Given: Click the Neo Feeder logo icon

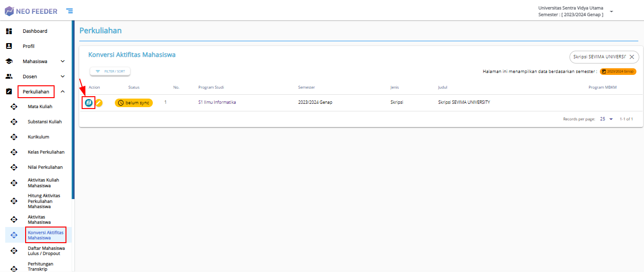Looking at the screenshot, I should pos(9,11).
